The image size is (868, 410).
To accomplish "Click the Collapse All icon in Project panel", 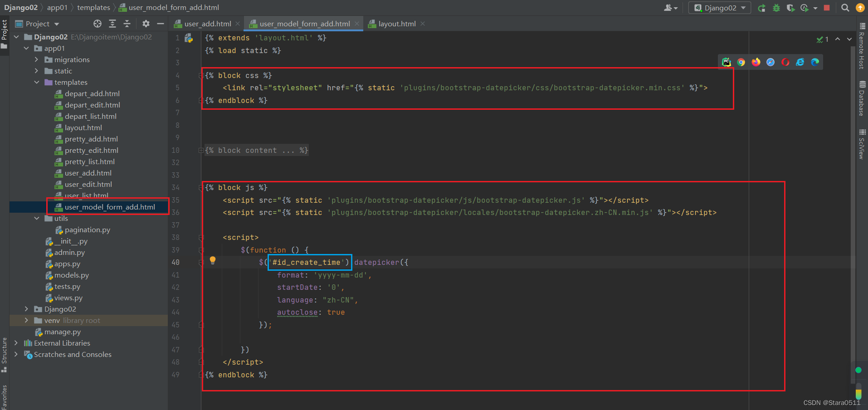I will [x=127, y=24].
